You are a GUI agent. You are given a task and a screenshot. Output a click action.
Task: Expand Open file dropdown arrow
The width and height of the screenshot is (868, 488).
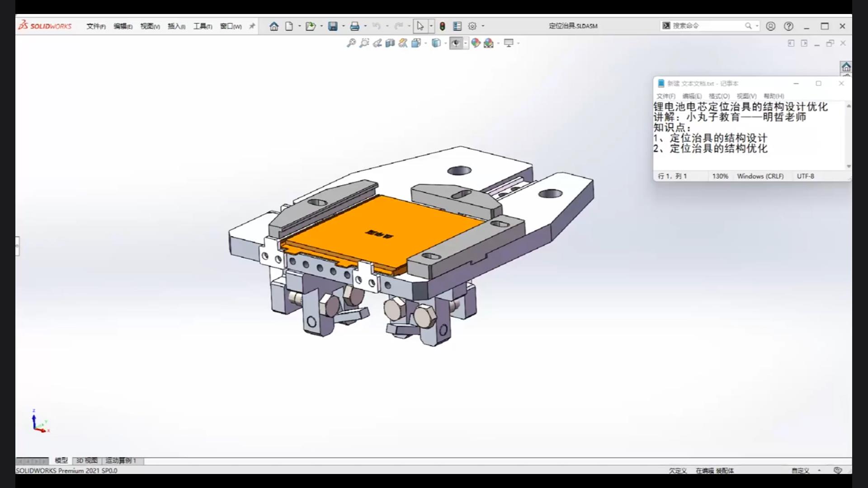pos(321,26)
